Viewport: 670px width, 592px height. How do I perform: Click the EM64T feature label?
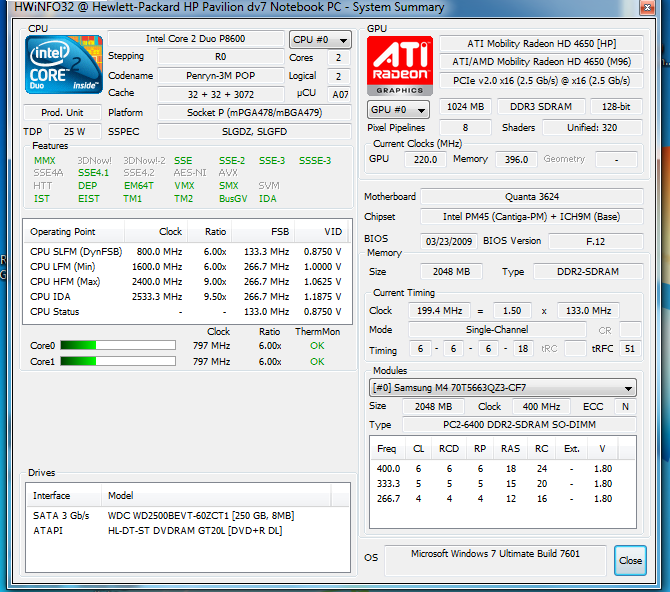[x=138, y=186]
